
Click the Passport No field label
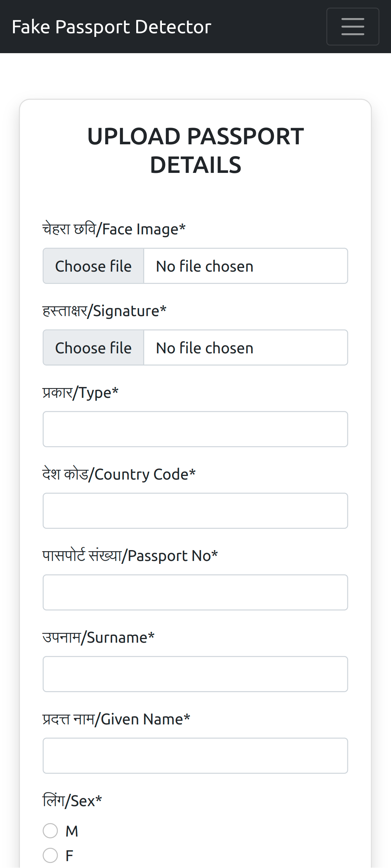point(130,556)
